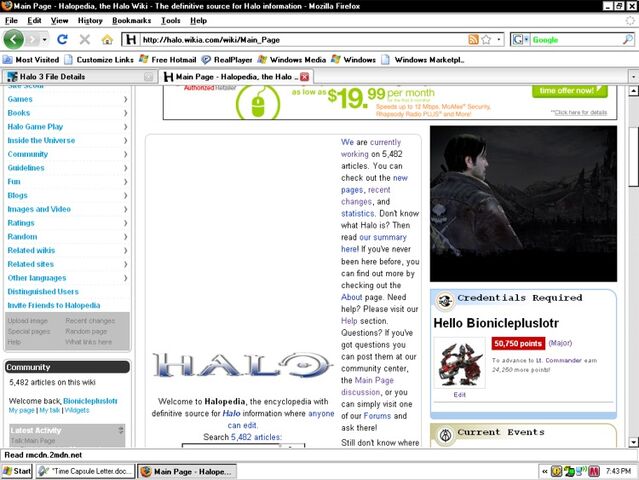Open the Related wikis sidebar link
The width and height of the screenshot is (639, 480).
click(31, 251)
